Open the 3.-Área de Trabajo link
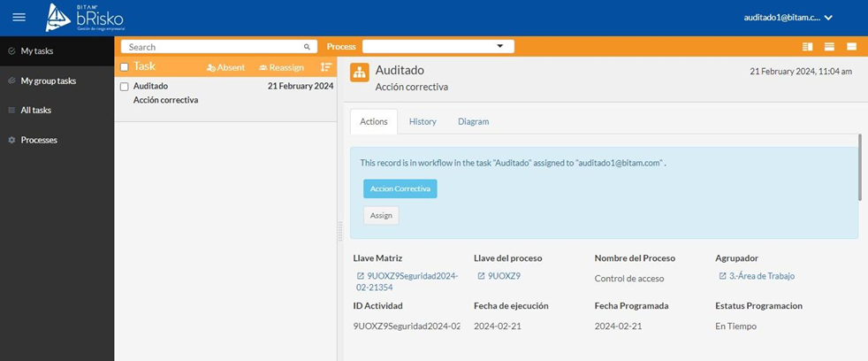This screenshot has width=868, height=361. pos(762,276)
